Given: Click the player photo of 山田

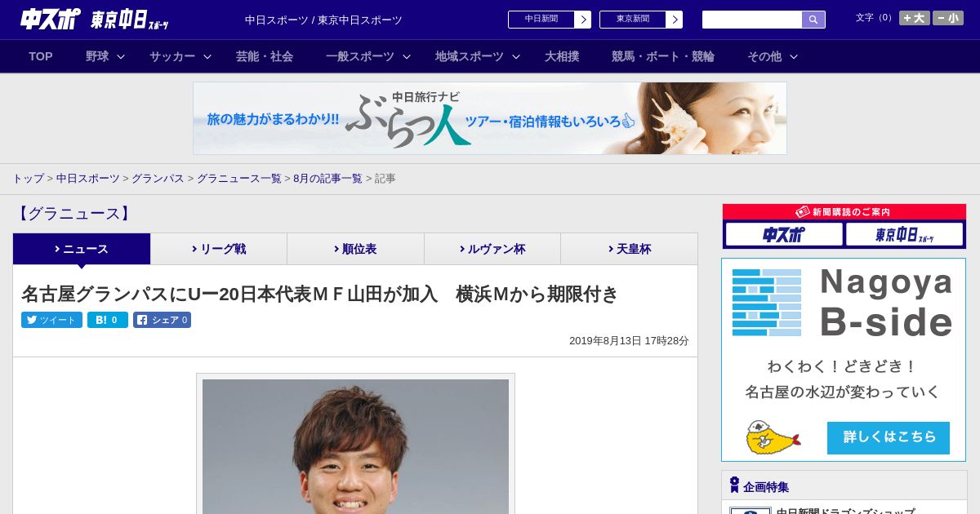Looking at the screenshot, I should [x=355, y=446].
